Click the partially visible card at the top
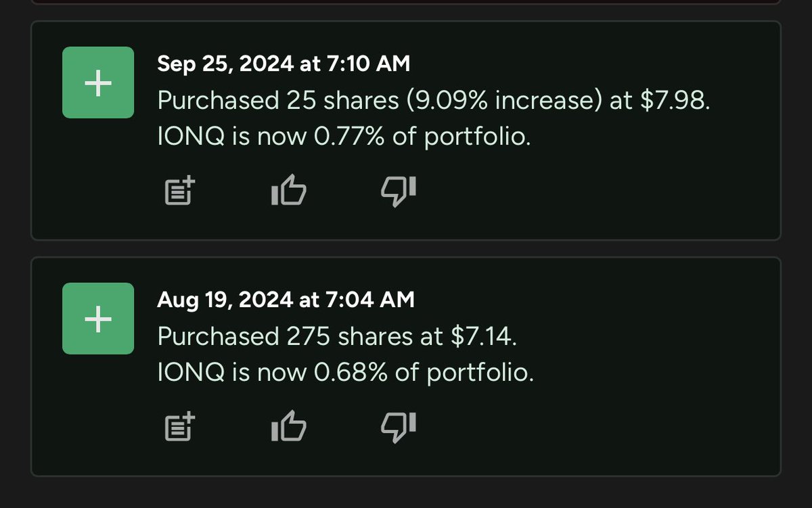 406,2
